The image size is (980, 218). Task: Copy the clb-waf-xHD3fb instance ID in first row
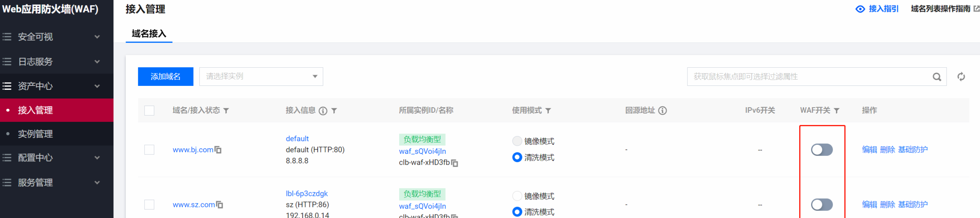click(455, 163)
